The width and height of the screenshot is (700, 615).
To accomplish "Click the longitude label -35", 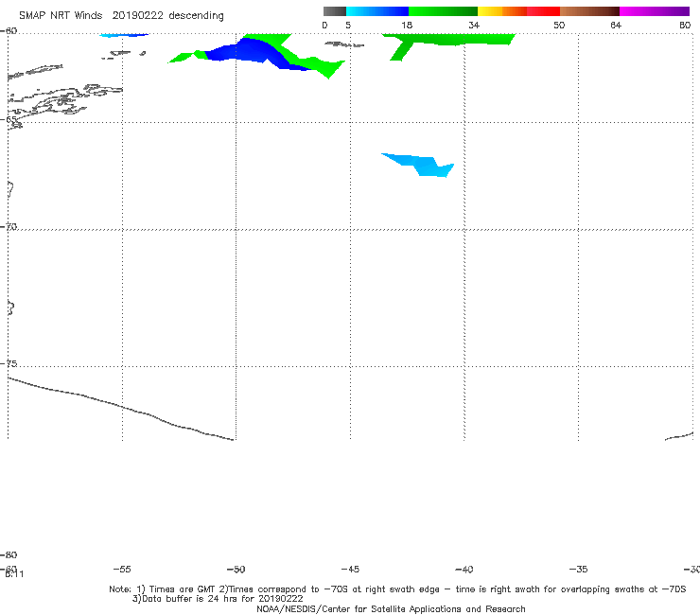I will pos(578,569).
